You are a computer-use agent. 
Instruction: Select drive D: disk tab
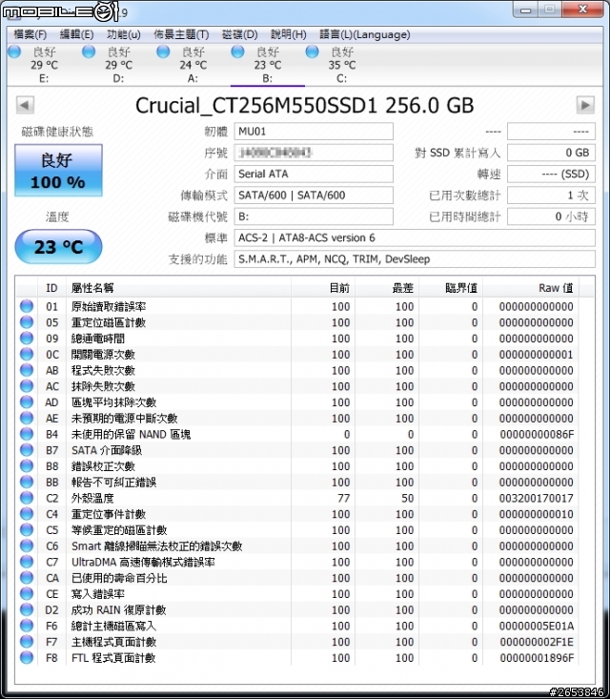tap(119, 65)
